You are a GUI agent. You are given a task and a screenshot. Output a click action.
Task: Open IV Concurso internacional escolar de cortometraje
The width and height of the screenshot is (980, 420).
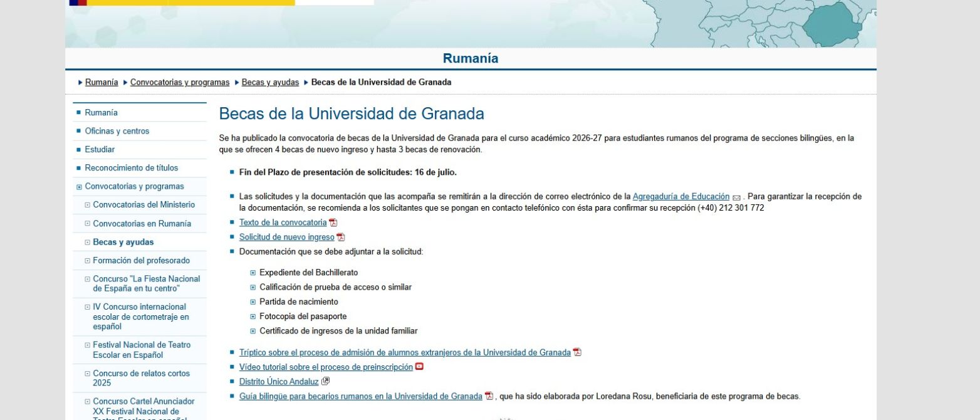[x=141, y=317]
